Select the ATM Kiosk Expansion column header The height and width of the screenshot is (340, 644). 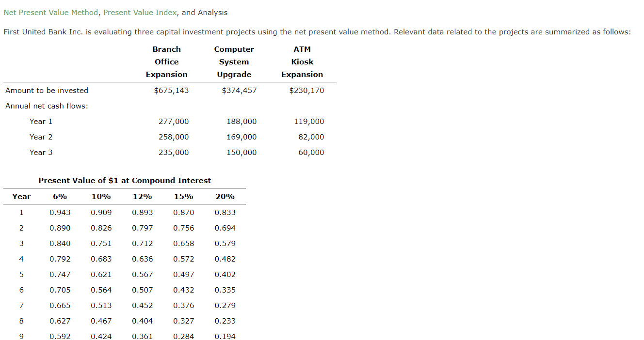point(302,62)
